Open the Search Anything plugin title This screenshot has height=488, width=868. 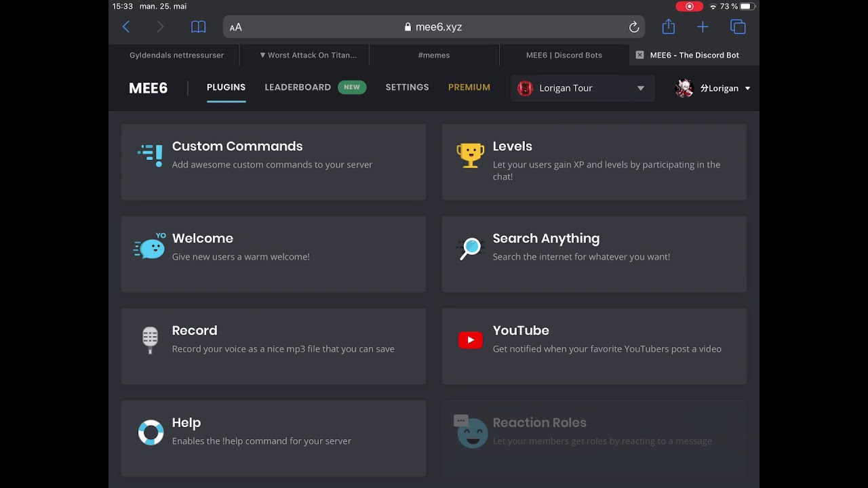[546, 239]
